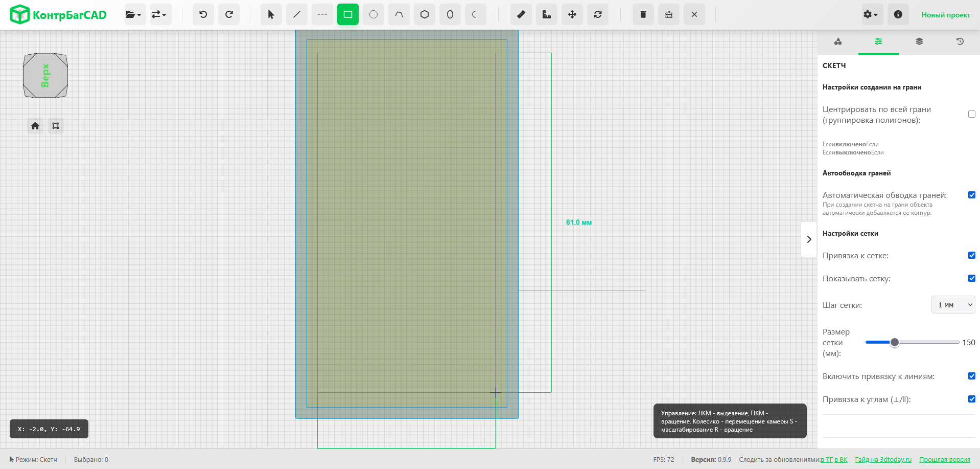Toggle the 'Показывать сетку' checkbox
The width and height of the screenshot is (980, 469).
point(972,278)
